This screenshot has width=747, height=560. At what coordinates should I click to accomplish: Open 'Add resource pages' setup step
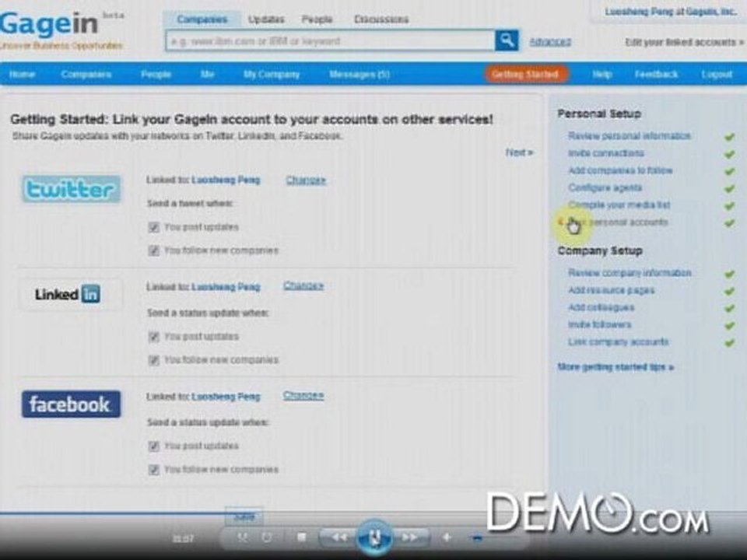612,290
